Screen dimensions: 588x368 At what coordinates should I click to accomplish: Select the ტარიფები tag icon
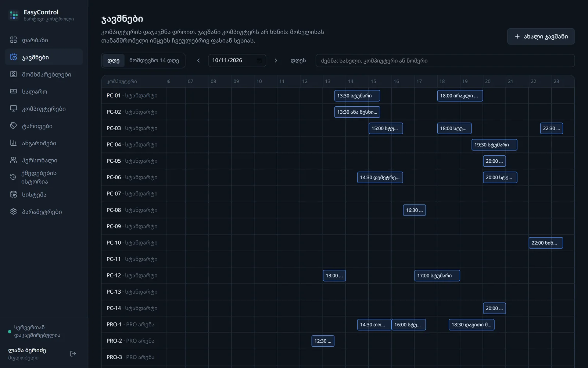tap(14, 126)
